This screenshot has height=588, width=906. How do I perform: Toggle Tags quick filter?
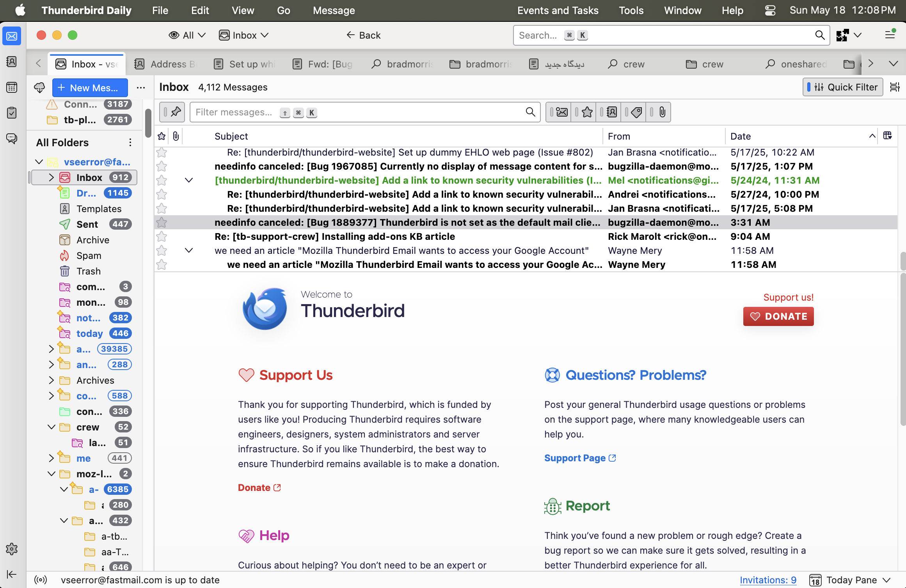634,112
